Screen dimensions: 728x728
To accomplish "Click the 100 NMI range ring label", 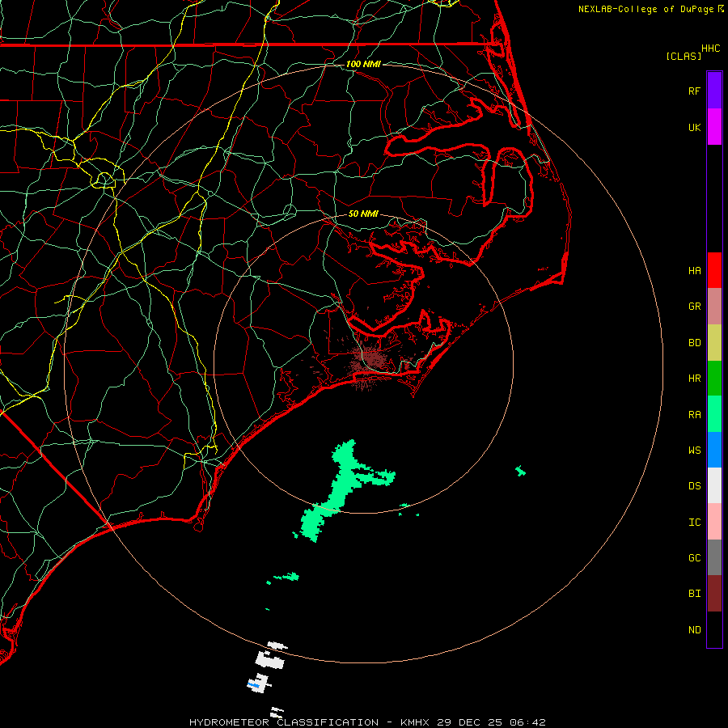I will click(x=363, y=64).
